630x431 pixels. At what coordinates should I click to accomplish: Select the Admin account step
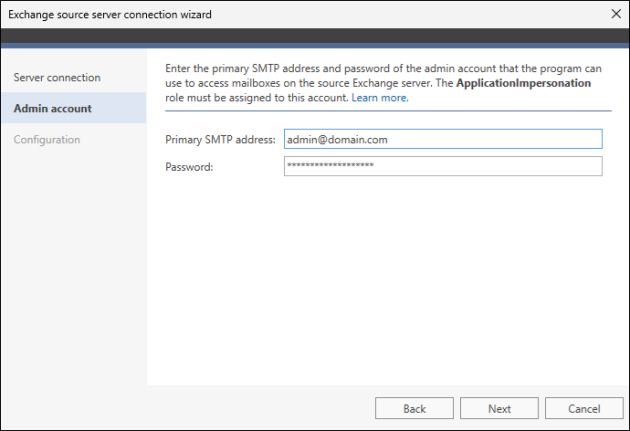74,108
